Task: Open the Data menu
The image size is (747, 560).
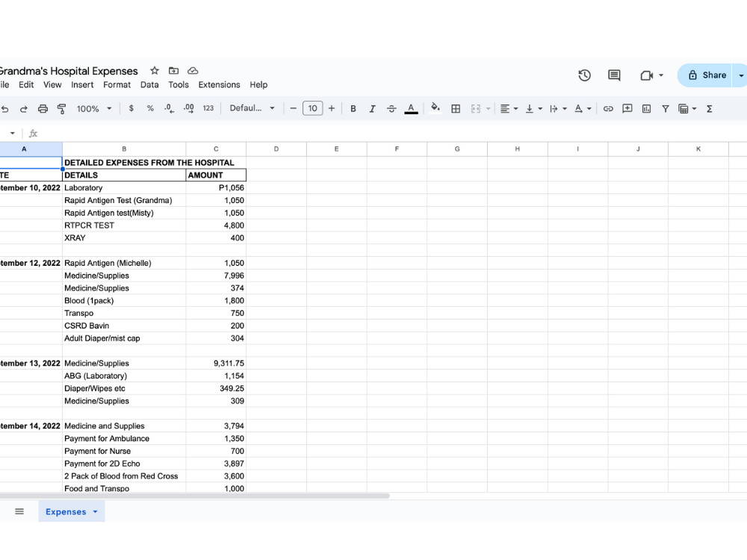Action: click(x=149, y=85)
